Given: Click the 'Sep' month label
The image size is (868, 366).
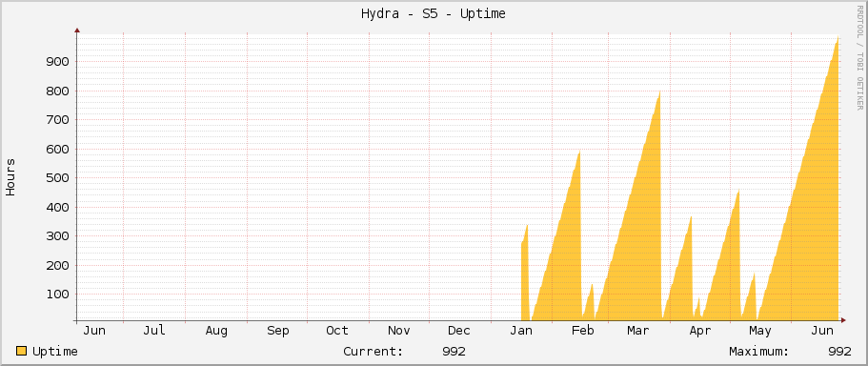Looking at the screenshot, I should [x=278, y=331].
